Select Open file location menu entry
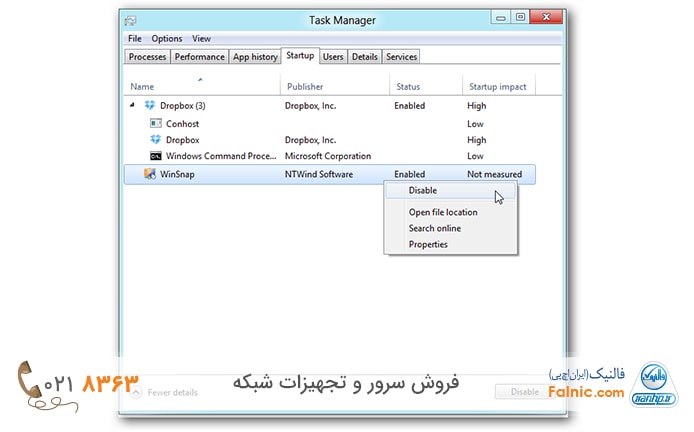The height and width of the screenshot is (432, 694). pyautogui.click(x=442, y=212)
